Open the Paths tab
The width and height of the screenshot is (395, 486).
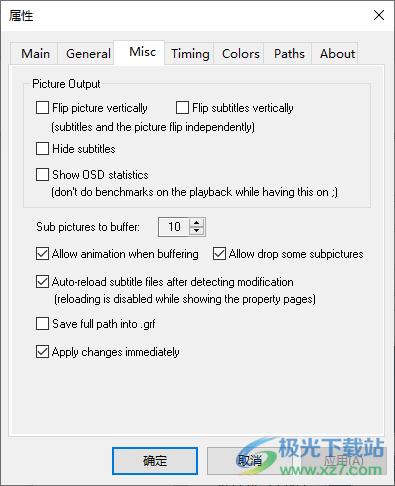pos(289,54)
